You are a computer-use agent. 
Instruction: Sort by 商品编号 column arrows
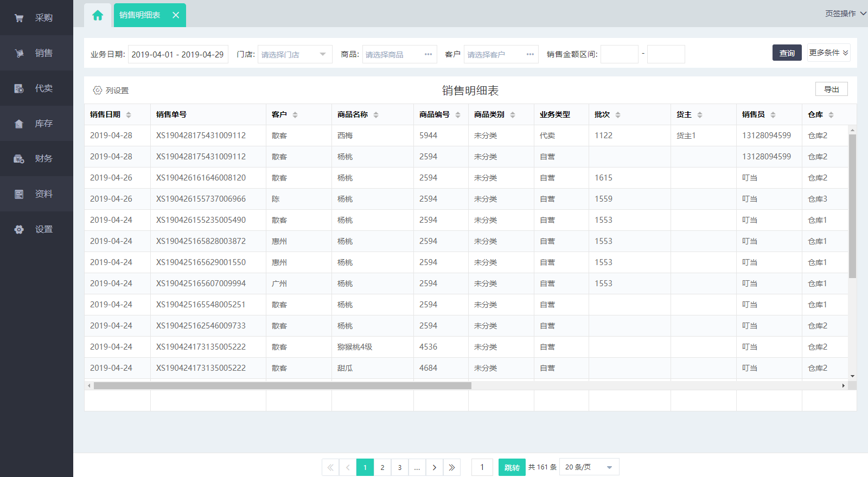(458, 115)
